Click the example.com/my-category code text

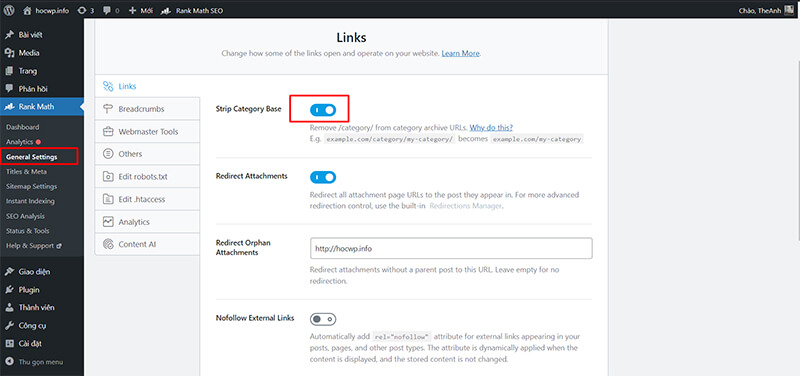(537, 139)
